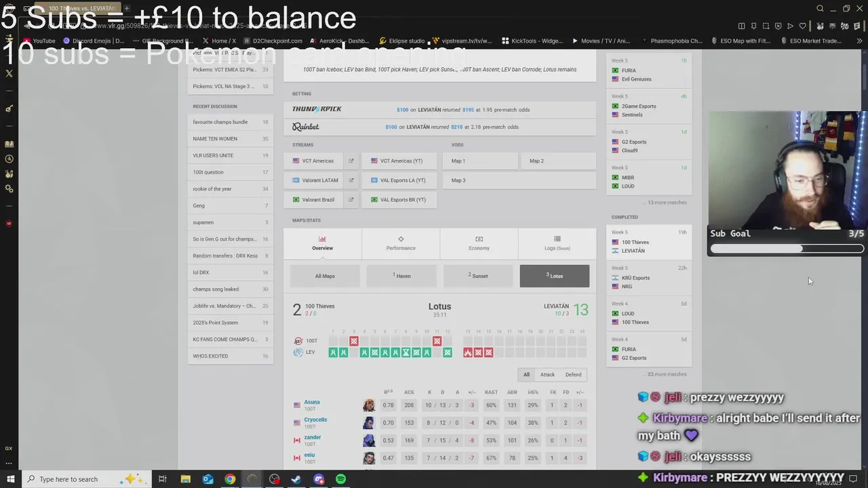Open the KickTools bookmark
This screenshot has width=868, height=488.
(x=532, y=41)
